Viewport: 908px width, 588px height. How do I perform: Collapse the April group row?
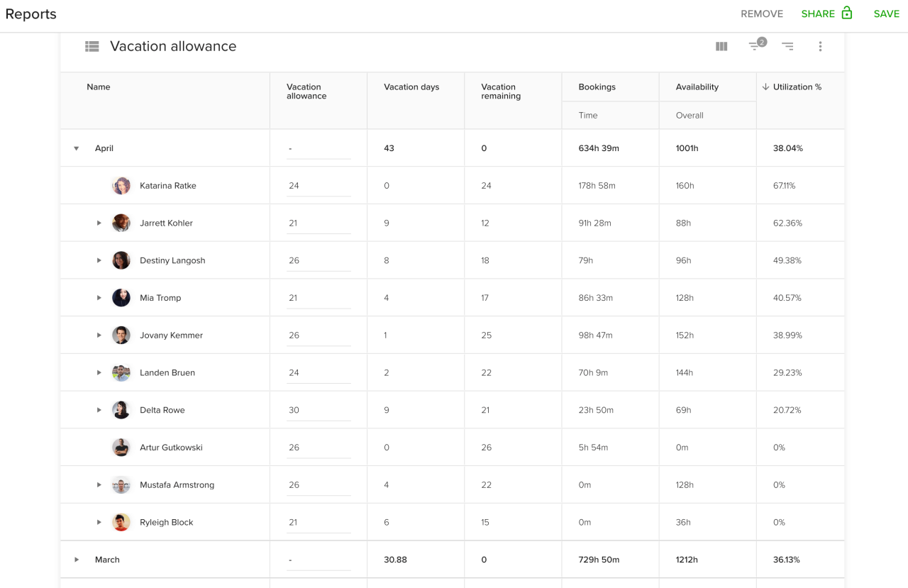[77, 149]
